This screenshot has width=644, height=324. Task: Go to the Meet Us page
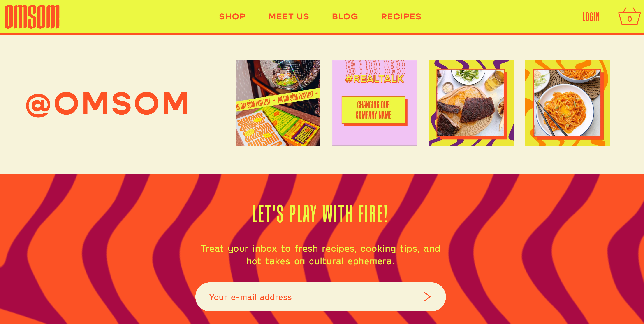(289, 16)
